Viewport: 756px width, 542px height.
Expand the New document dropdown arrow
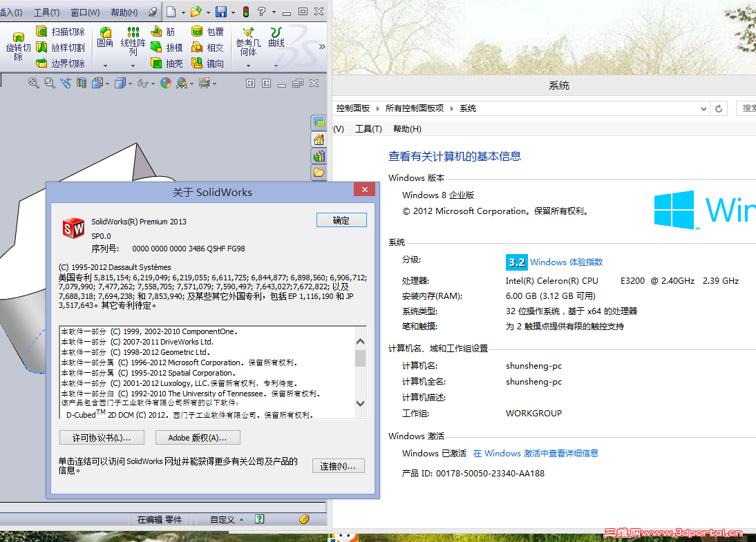pyautogui.click(x=183, y=12)
